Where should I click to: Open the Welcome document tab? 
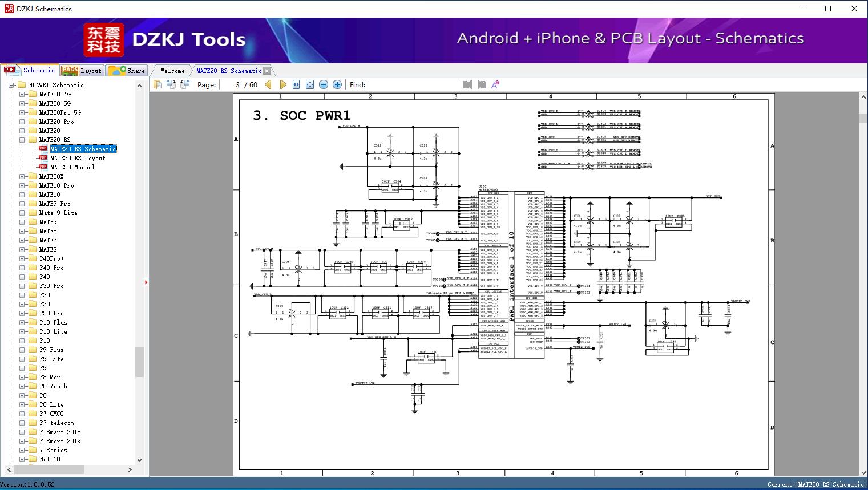(x=172, y=71)
